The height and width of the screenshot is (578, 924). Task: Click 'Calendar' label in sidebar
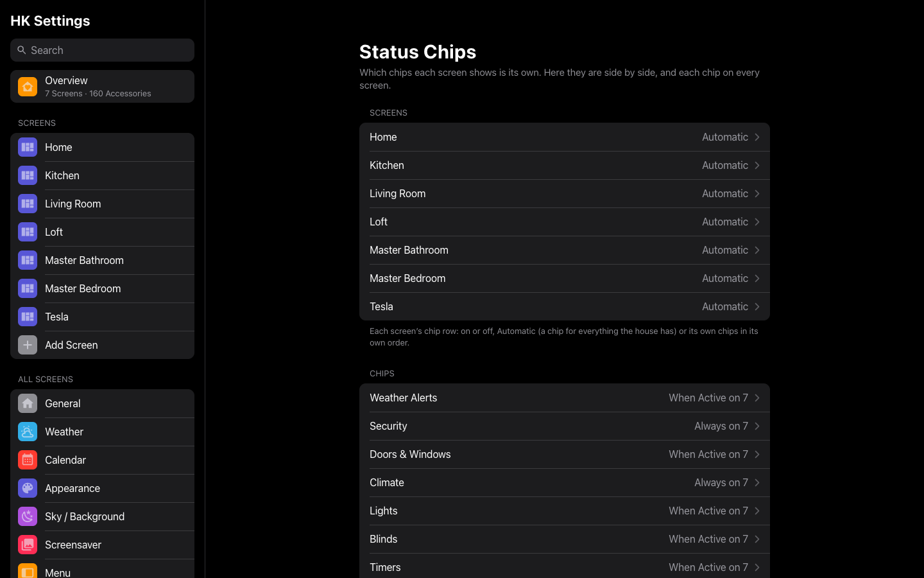point(65,460)
